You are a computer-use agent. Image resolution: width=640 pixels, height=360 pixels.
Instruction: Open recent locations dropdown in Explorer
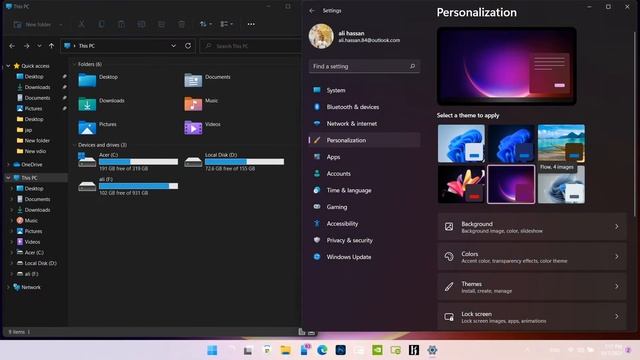(39, 46)
